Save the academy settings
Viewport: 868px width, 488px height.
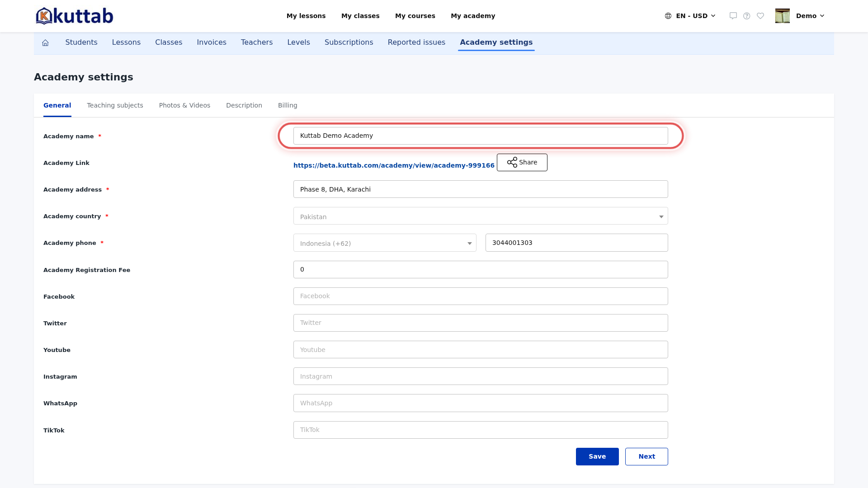(x=597, y=456)
